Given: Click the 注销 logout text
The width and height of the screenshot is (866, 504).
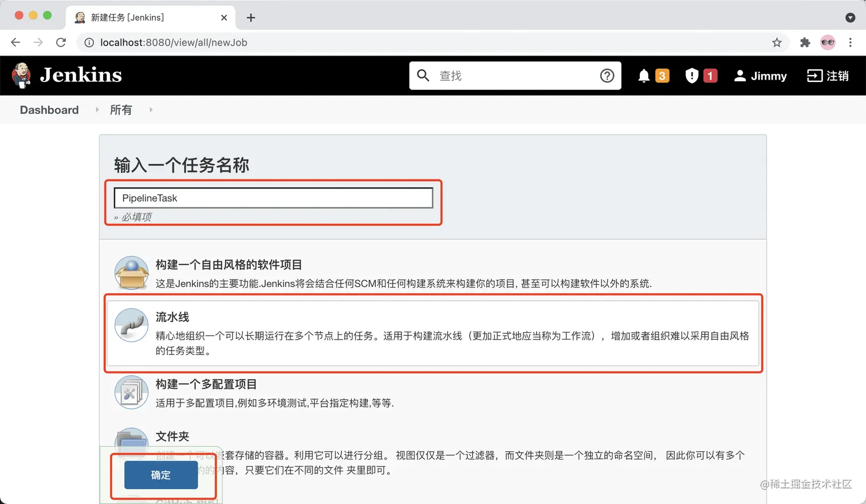Looking at the screenshot, I should 837,76.
